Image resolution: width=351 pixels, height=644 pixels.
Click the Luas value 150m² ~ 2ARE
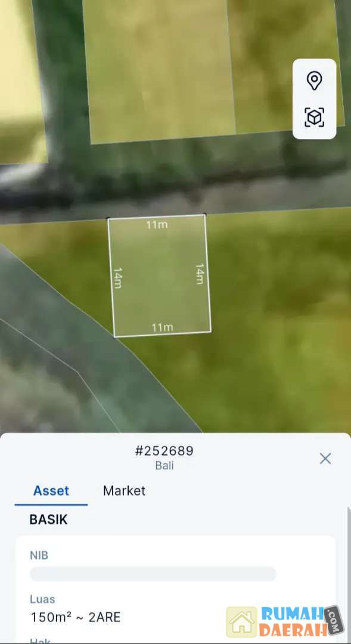tap(76, 617)
